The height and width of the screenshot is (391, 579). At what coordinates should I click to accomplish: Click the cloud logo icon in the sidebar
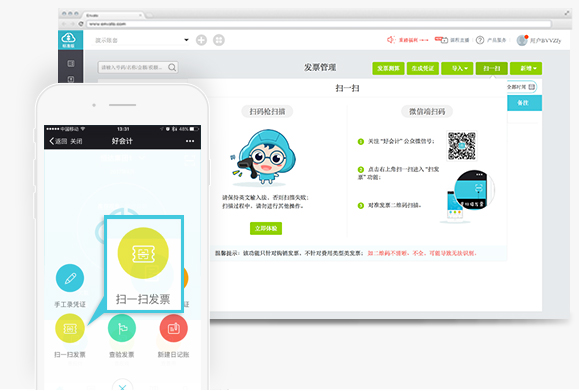coord(68,38)
